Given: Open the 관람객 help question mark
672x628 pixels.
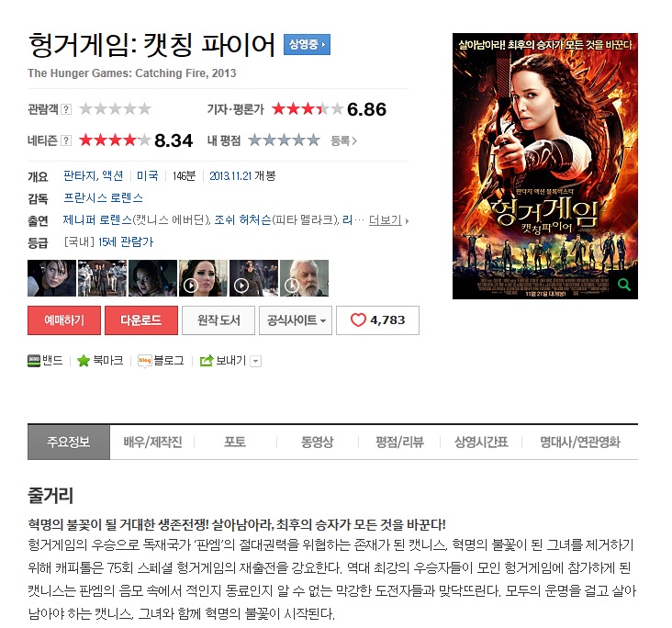Looking at the screenshot, I should point(66,109).
